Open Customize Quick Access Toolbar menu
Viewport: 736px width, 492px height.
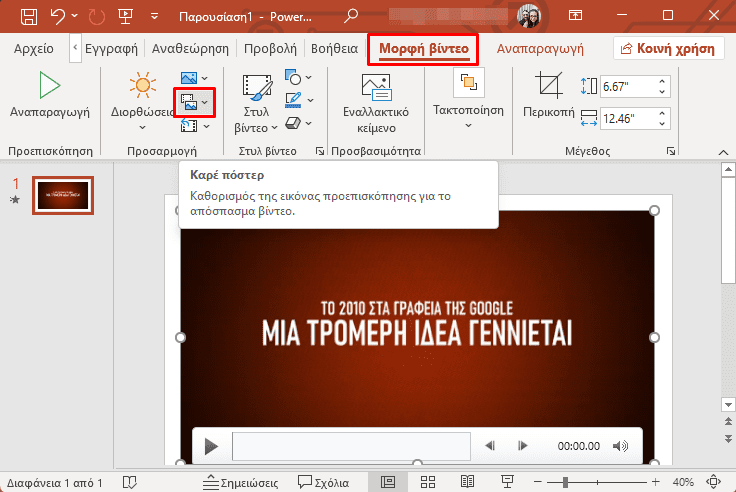154,17
